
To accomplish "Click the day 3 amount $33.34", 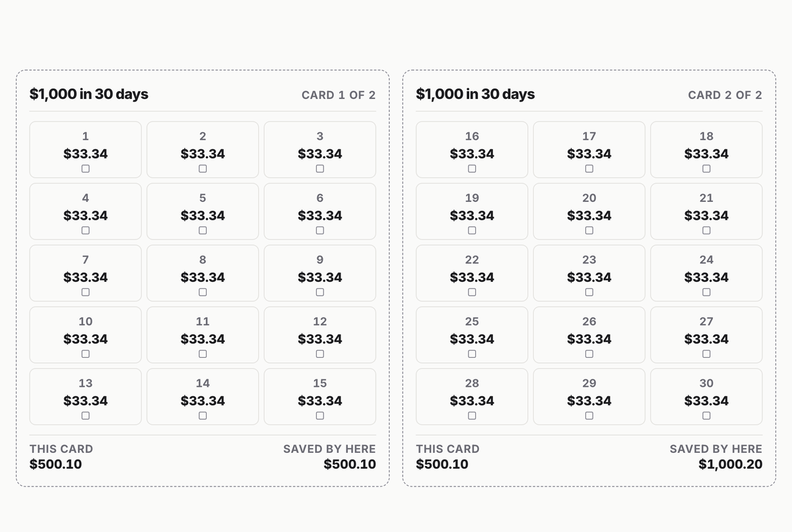I will (x=320, y=154).
